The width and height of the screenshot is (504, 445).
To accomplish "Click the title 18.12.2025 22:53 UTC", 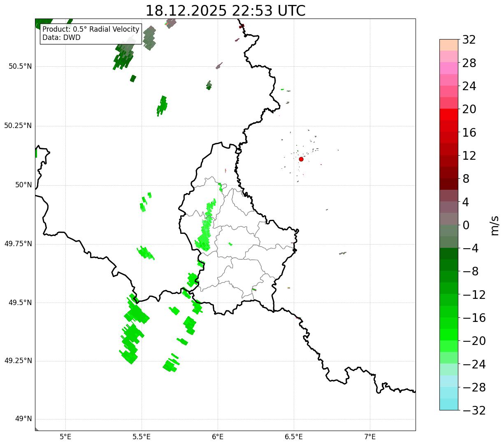I will coord(225,11).
